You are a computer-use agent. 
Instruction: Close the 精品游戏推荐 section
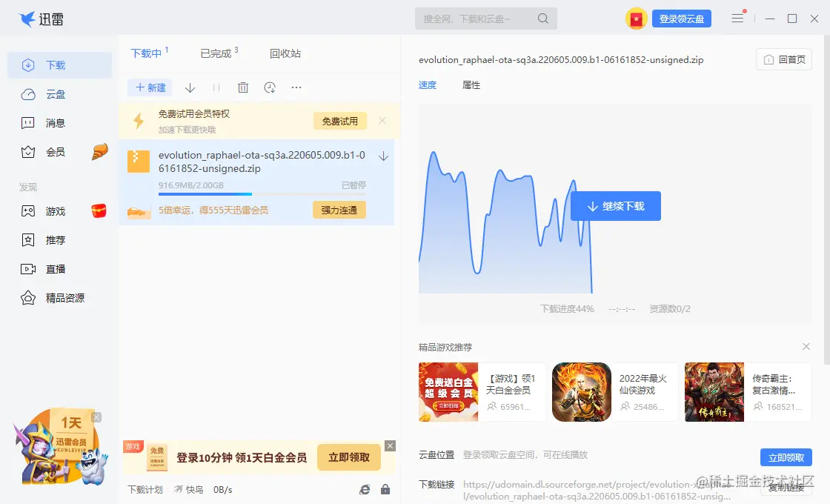click(806, 347)
